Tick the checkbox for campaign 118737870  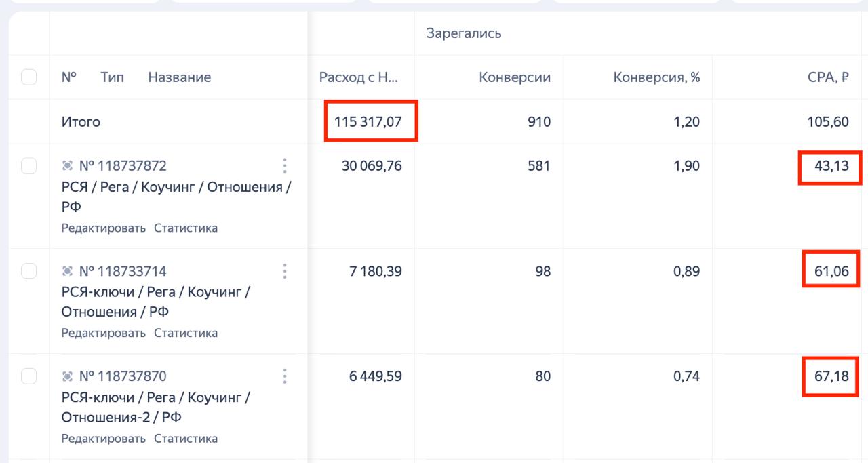point(29,376)
